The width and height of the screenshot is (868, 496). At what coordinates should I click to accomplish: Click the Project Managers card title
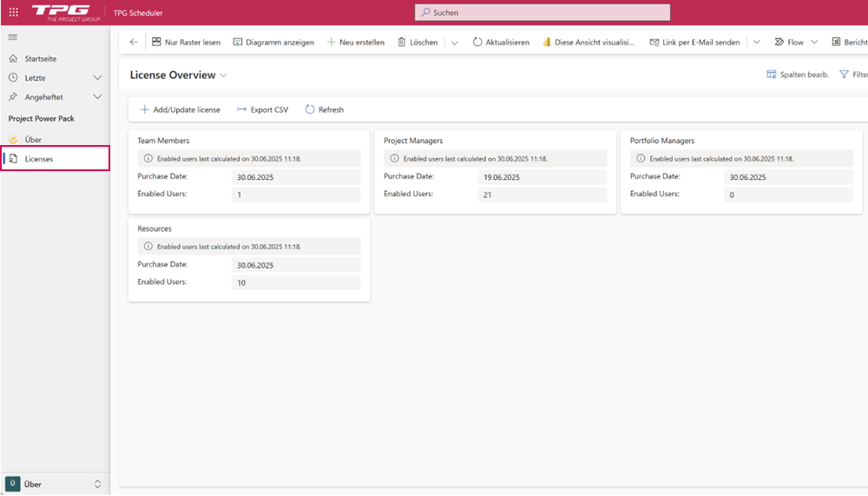pyautogui.click(x=413, y=141)
